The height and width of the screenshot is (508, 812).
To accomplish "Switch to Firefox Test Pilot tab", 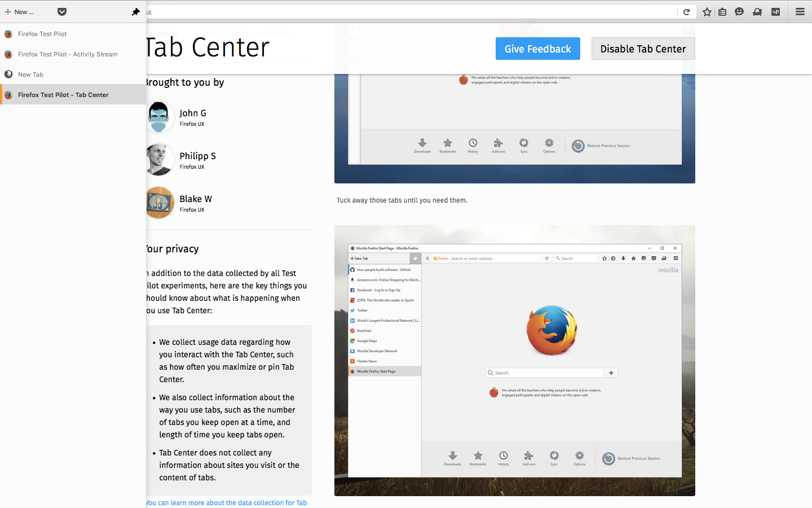I will pos(73,34).
